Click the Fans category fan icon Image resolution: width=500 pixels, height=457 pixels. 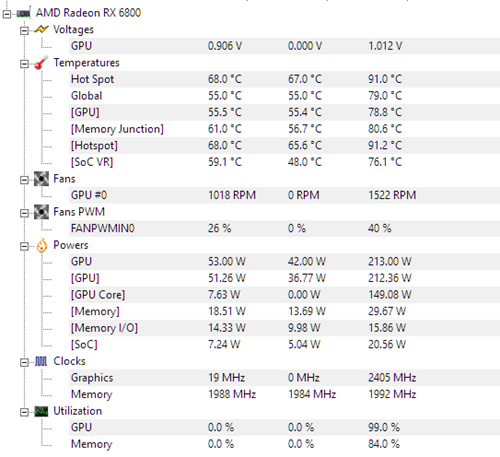[x=41, y=179]
